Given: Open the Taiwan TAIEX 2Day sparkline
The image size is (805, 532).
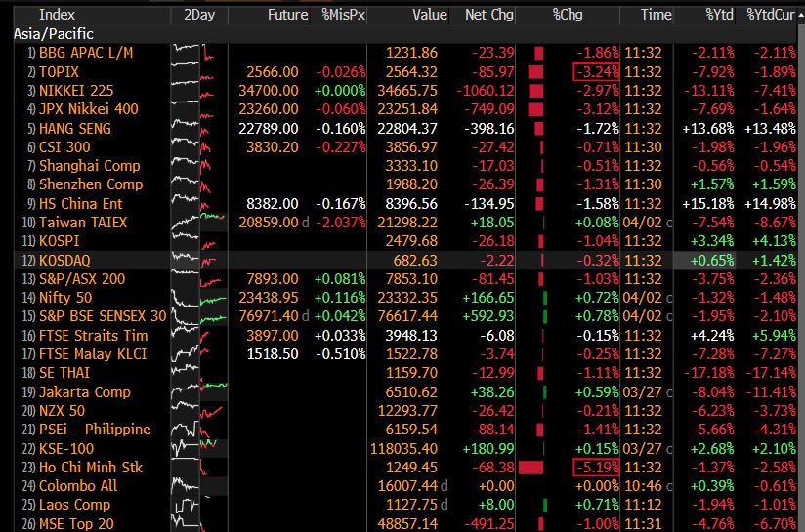Looking at the screenshot, I should pyautogui.click(x=199, y=223).
